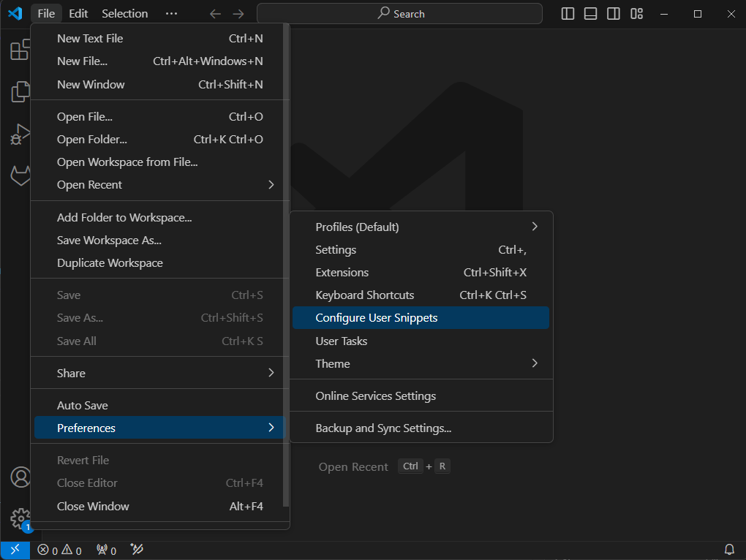This screenshot has width=746, height=560.
Task: Click the Accounts icon in activity bar
Action: pyautogui.click(x=20, y=477)
